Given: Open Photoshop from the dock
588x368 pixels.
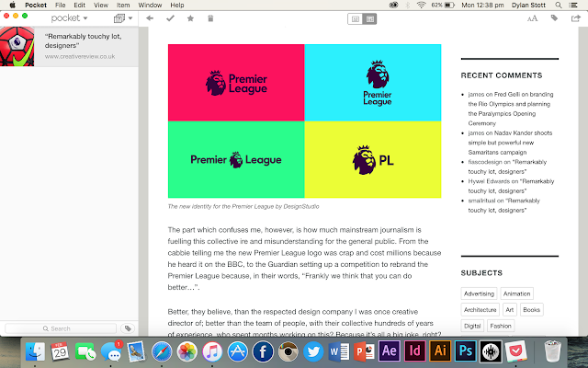Looking at the screenshot, I should pos(466,351).
